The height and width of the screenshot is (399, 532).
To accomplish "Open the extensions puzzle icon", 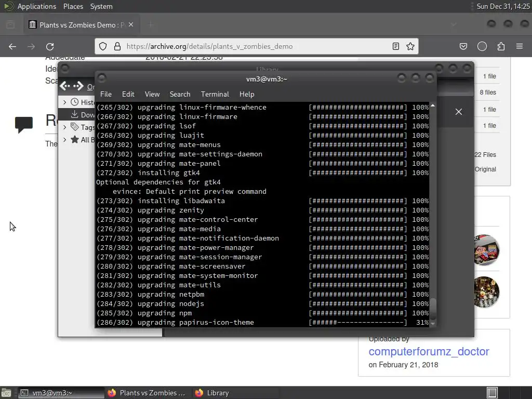I will (x=501, y=46).
